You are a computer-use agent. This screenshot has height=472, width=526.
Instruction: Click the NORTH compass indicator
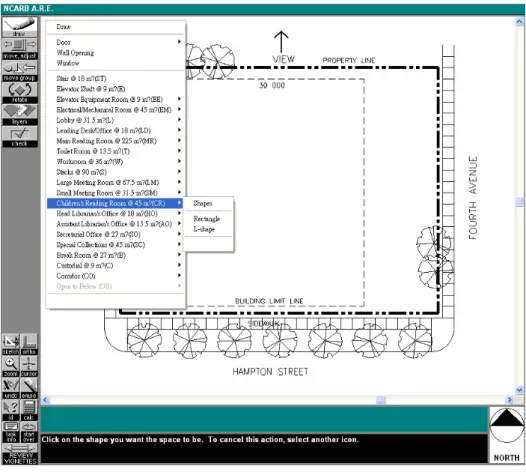(x=507, y=435)
